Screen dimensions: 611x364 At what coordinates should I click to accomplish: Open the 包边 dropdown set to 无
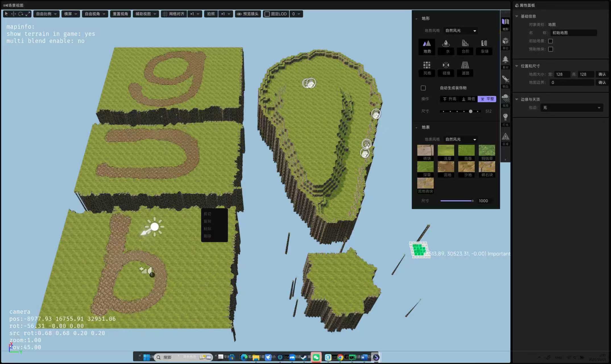click(x=571, y=107)
